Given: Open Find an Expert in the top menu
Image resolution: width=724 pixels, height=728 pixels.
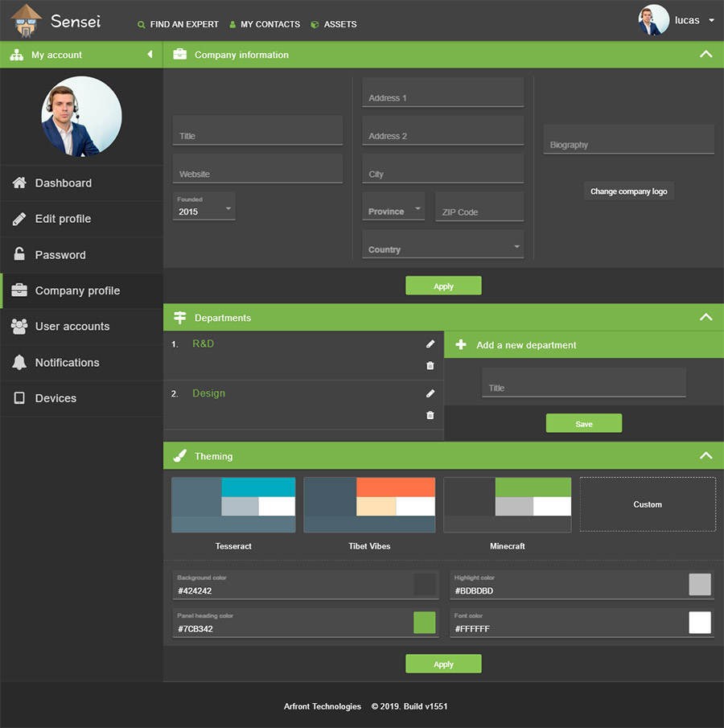Looking at the screenshot, I should [x=178, y=24].
